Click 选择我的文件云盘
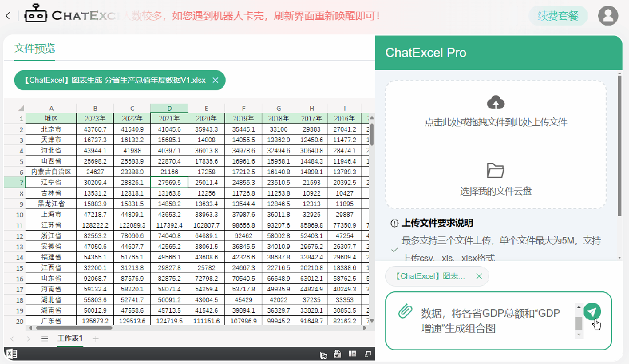629x364 pixels. 496,191
